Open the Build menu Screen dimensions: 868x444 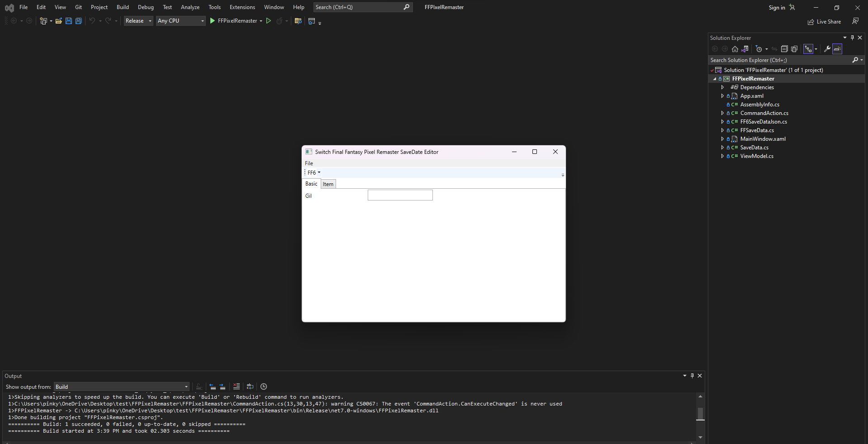pyautogui.click(x=123, y=7)
